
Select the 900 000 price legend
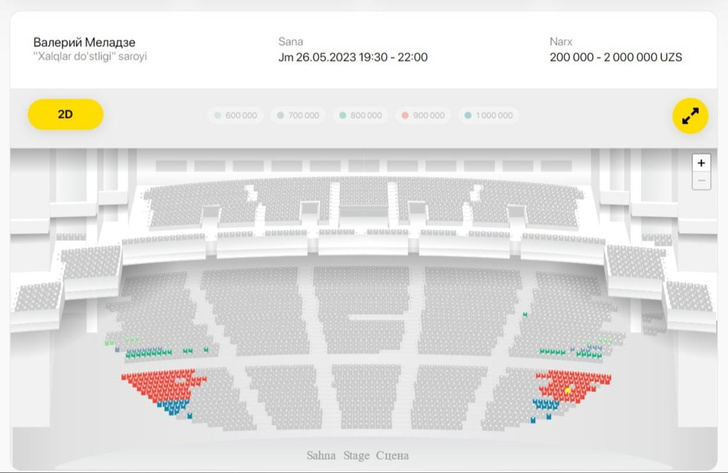coord(423,116)
